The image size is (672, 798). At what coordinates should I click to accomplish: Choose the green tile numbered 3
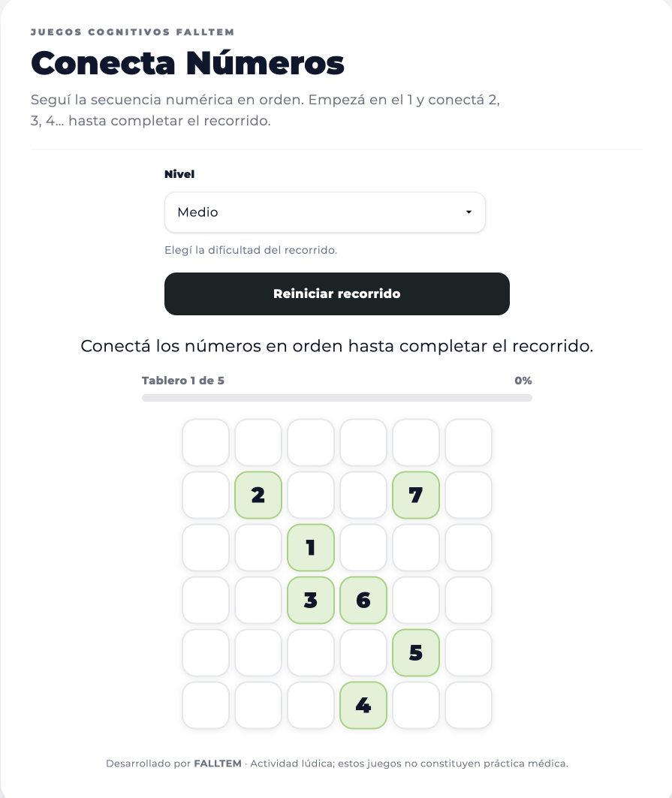click(311, 600)
